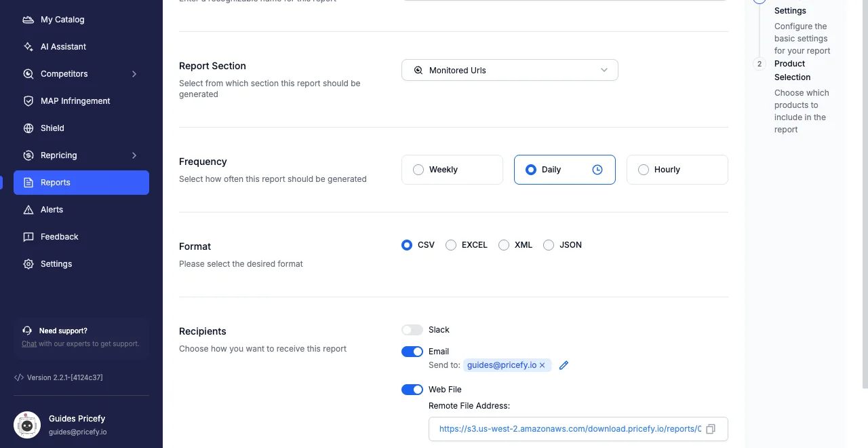Click the Product Selection step

tap(792, 71)
